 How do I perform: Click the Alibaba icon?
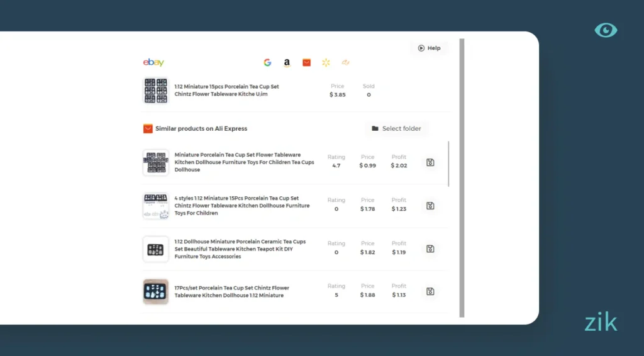click(x=345, y=62)
